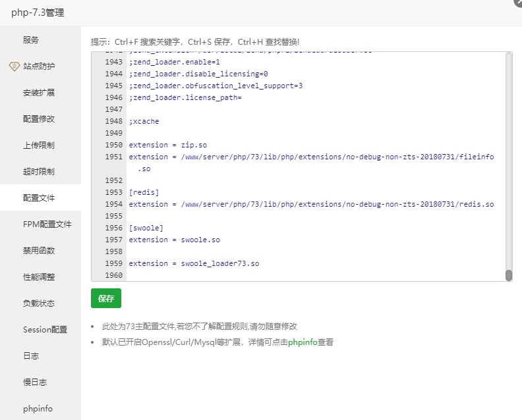Open the 慢日志 page

(35, 382)
